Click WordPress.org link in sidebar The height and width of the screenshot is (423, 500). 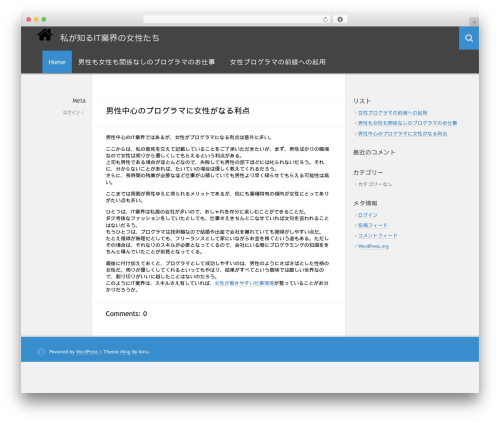tap(373, 246)
